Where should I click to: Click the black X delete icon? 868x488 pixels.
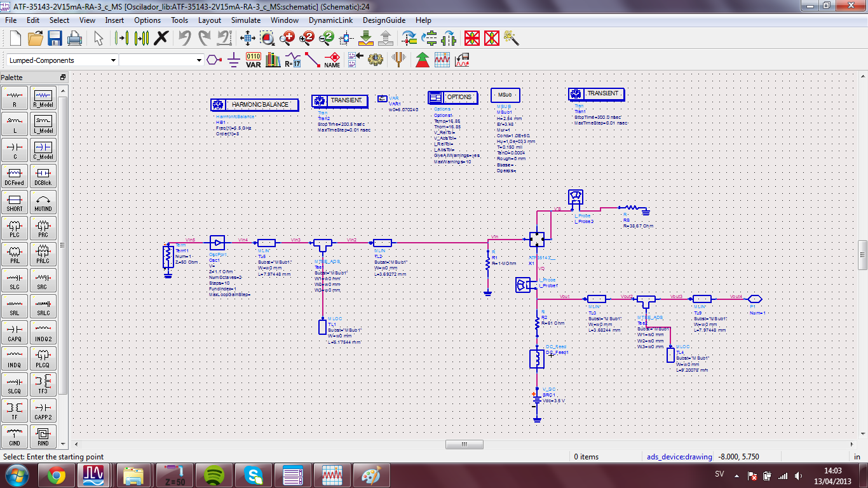point(161,38)
